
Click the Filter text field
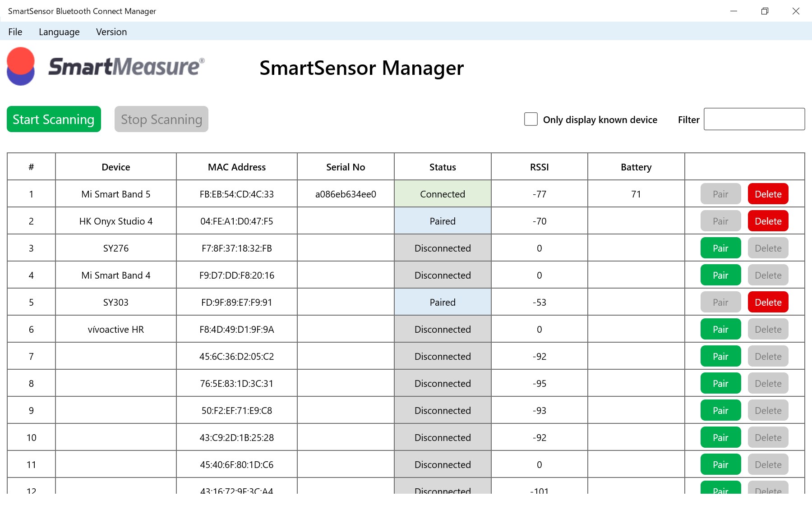754,119
